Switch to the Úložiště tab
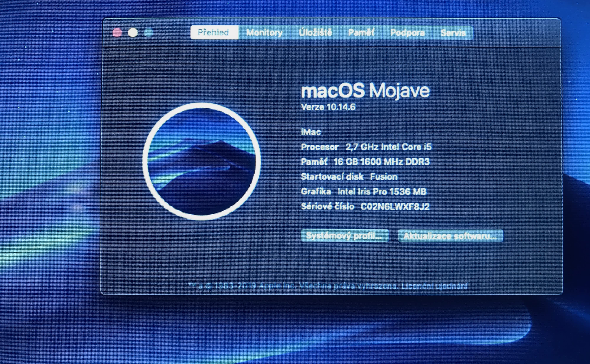The image size is (590, 364). tap(315, 32)
